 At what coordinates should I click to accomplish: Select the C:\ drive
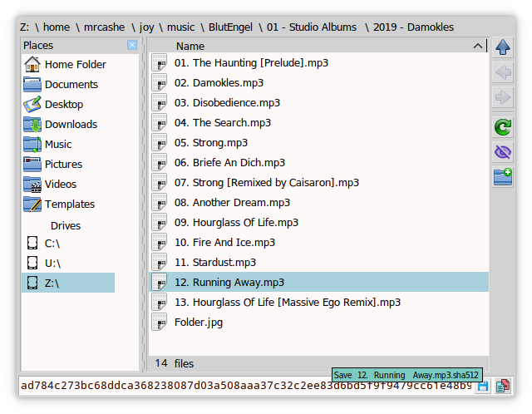(52, 244)
